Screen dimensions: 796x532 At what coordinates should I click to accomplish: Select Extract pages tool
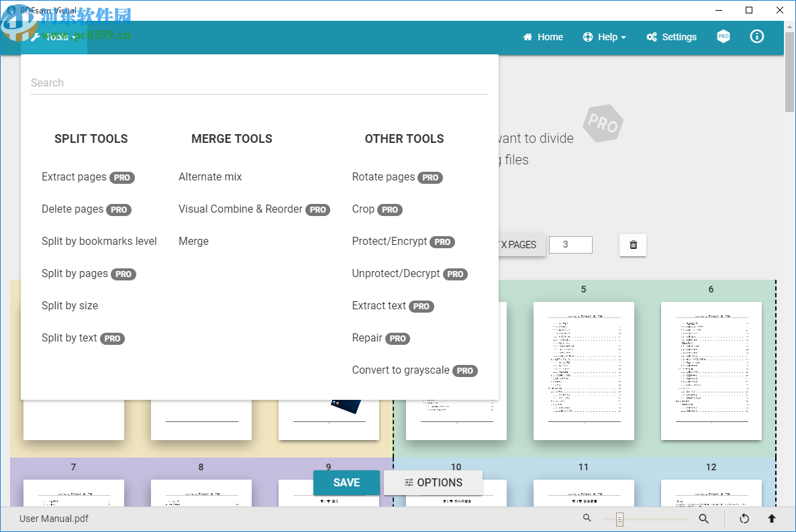point(88,177)
